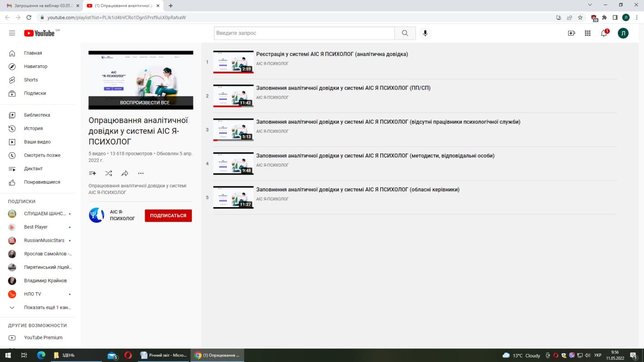Open the Create video camera icon
Image resolution: width=644 pixels, height=362 pixels.
(571, 33)
